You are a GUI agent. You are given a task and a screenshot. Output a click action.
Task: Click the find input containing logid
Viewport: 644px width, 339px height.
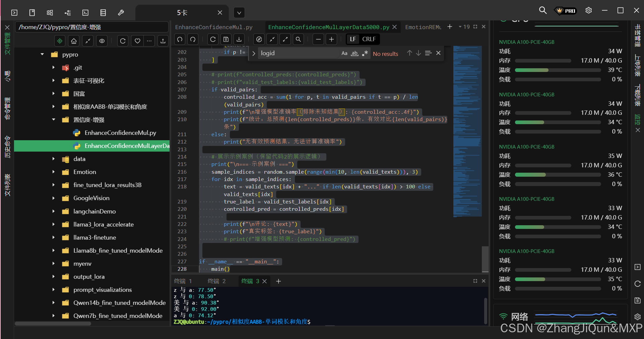click(298, 53)
